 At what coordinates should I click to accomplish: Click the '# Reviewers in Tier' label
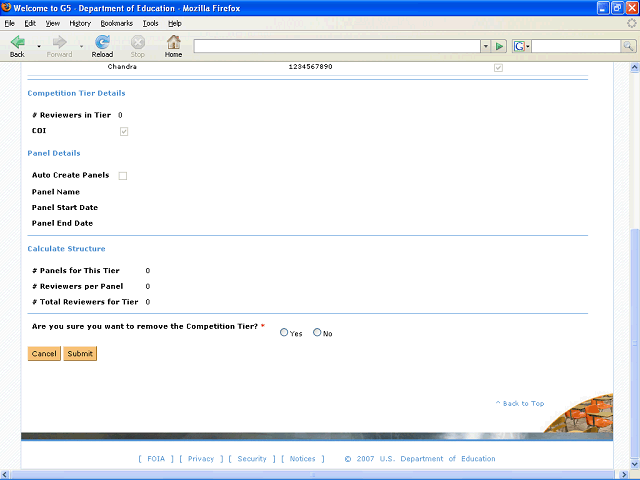[x=71, y=115]
